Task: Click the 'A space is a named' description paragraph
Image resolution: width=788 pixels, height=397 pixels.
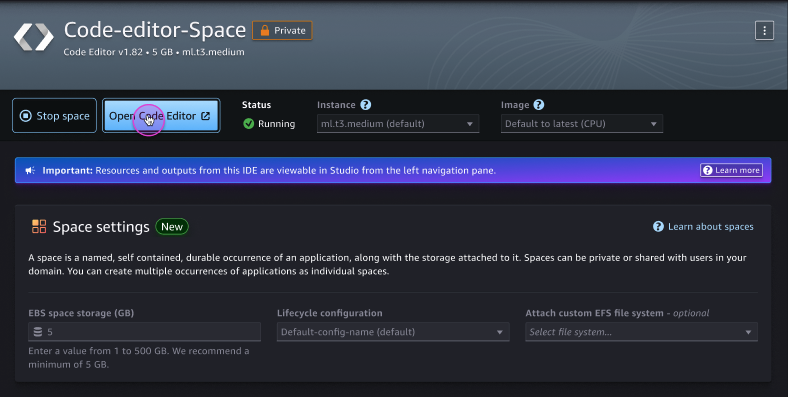Action: [387, 264]
